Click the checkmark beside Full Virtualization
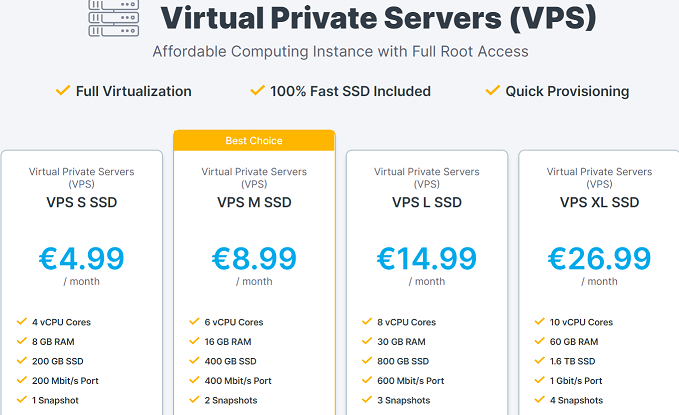The height and width of the screenshot is (415, 679). coord(63,91)
